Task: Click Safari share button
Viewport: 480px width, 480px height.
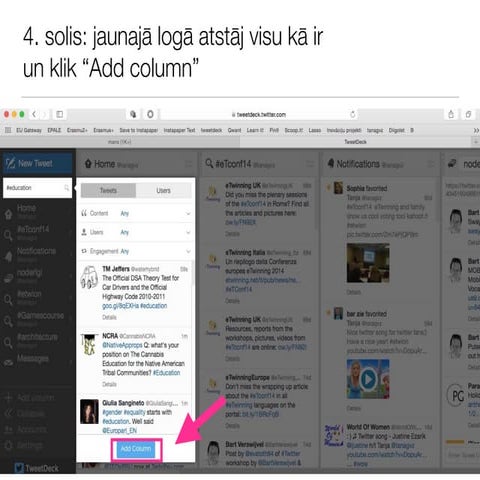Action: [451, 114]
